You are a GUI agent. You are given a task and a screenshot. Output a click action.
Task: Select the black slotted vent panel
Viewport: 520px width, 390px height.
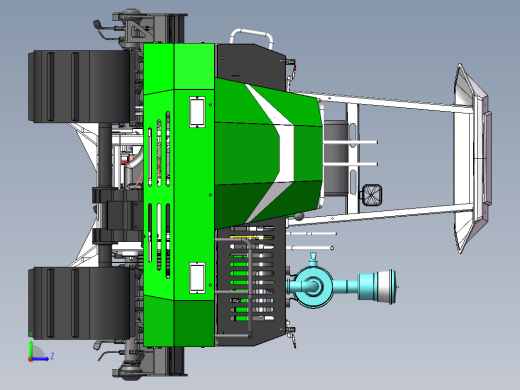(251, 283)
